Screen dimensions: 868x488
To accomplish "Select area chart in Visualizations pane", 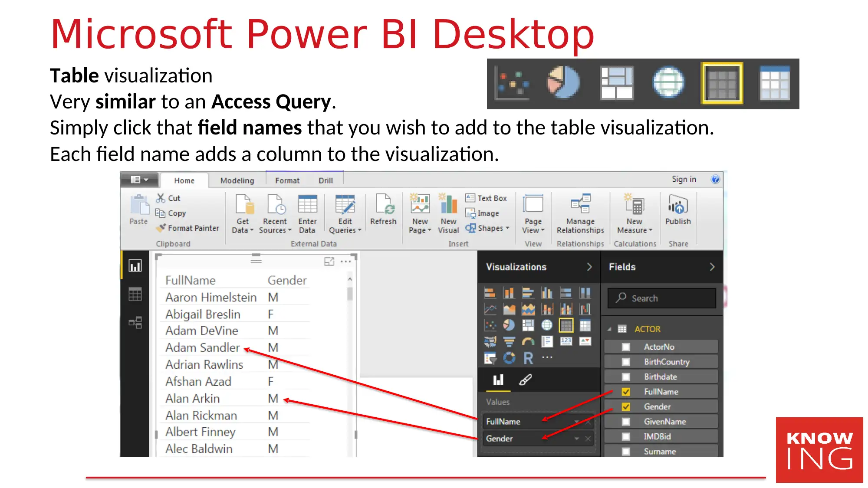I will pyautogui.click(x=509, y=309).
